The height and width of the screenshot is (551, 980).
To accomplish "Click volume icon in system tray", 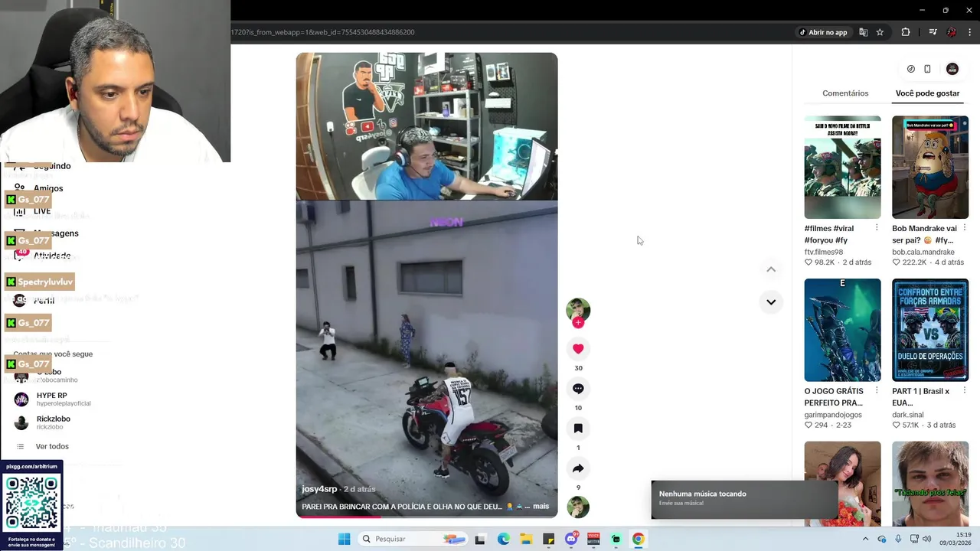I will [927, 539].
